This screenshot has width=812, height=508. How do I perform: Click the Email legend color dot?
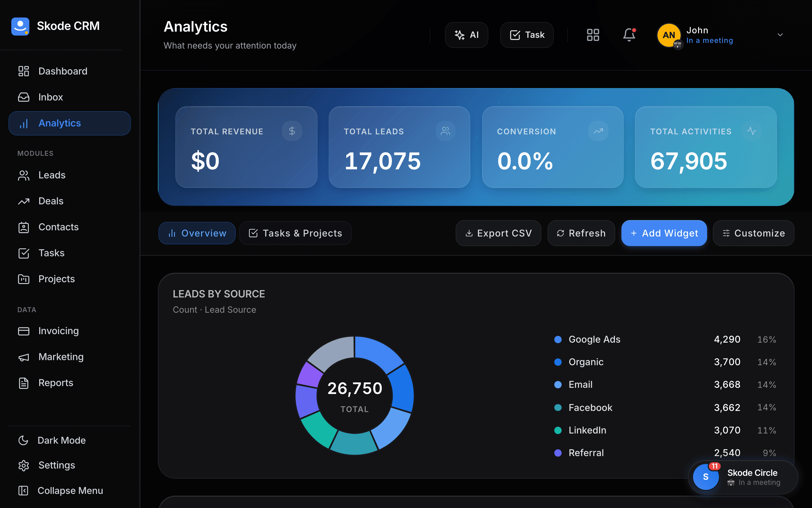point(558,385)
